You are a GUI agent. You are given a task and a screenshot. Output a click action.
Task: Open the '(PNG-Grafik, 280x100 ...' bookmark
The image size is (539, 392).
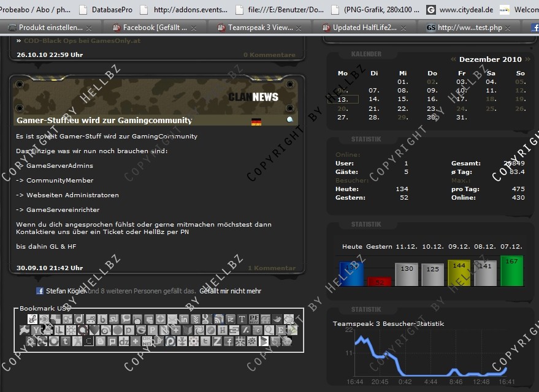click(x=375, y=10)
